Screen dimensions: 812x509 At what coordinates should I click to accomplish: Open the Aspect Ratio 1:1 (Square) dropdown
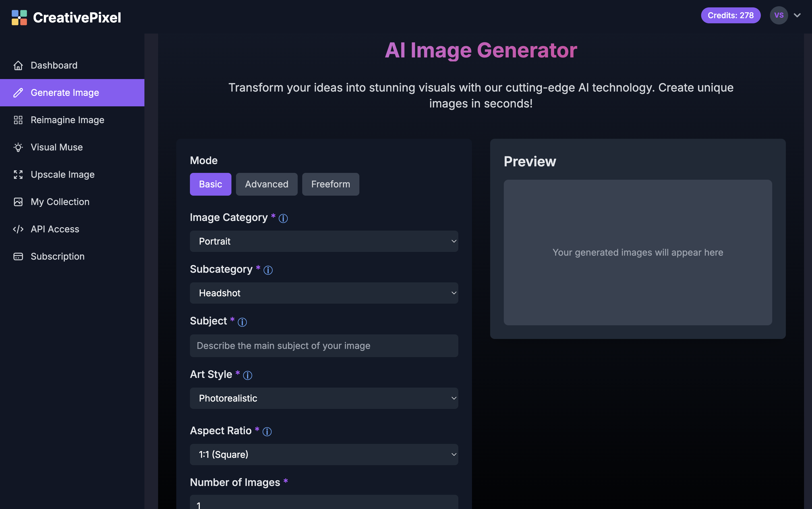pyautogui.click(x=324, y=454)
